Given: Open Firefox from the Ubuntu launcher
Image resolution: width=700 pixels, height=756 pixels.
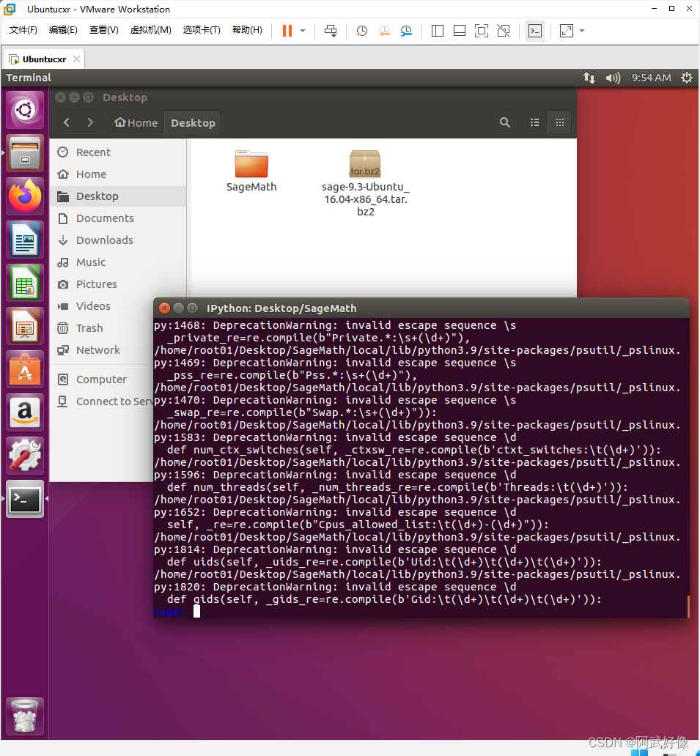Looking at the screenshot, I should (x=24, y=196).
